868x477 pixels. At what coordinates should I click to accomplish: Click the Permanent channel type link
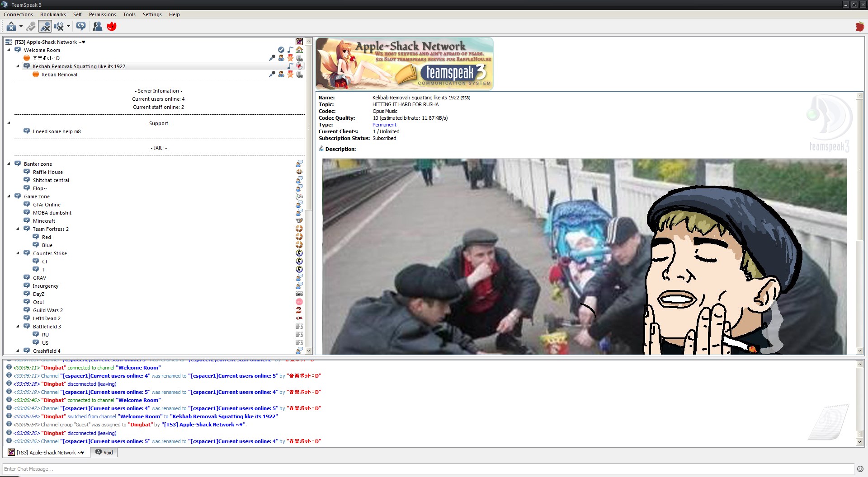pyautogui.click(x=384, y=125)
